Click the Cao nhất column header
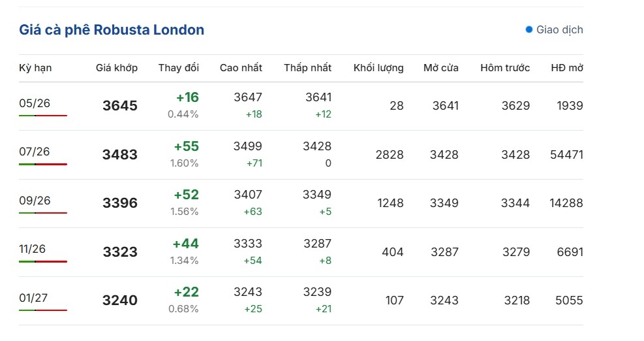The height and width of the screenshot is (341, 644). 241,68
